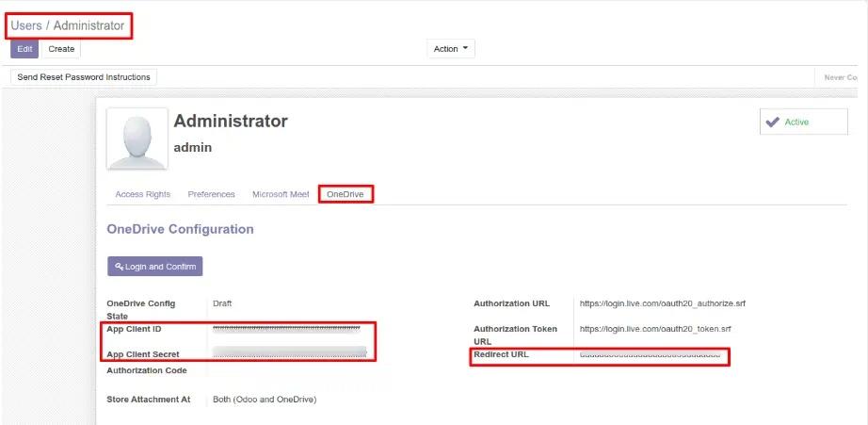The height and width of the screenshot is (425, 868).
Task: Click the 'OneDrive Config State' label
Action: (x=141, y=310)
